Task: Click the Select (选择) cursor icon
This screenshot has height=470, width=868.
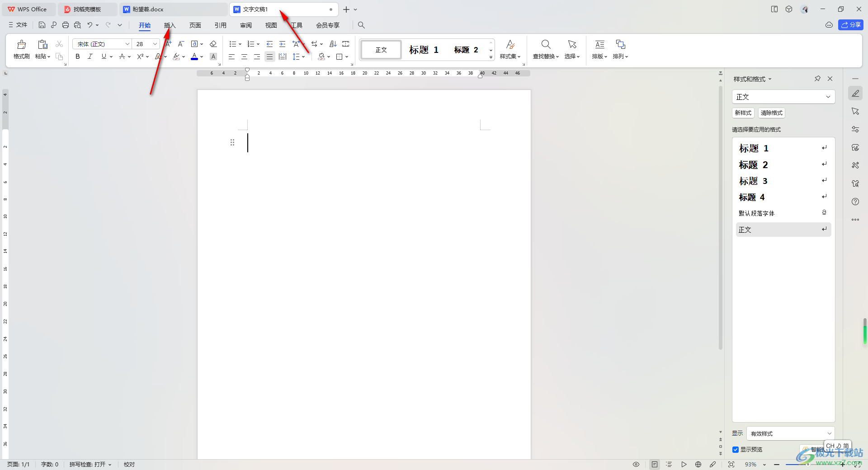Action: tap(572, 44)
